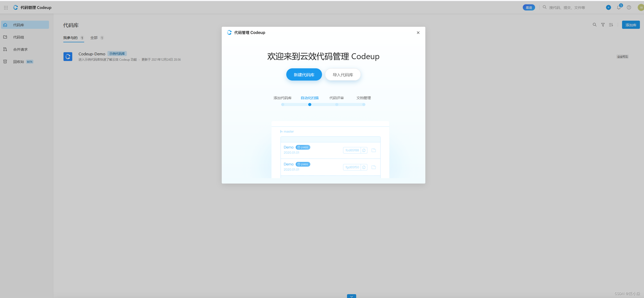
Task: Open 回收站 in the sidebar
Action: tap(19, 62)
